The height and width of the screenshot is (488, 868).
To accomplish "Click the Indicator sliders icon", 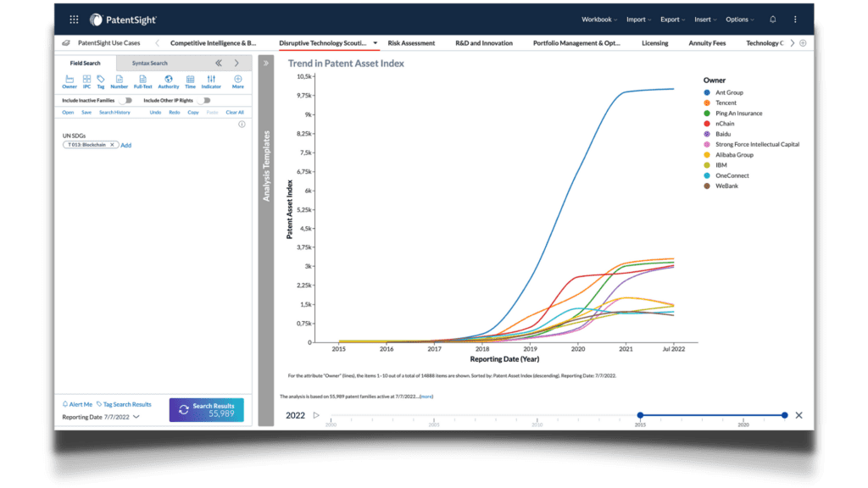I will click(x=211, y=80).
